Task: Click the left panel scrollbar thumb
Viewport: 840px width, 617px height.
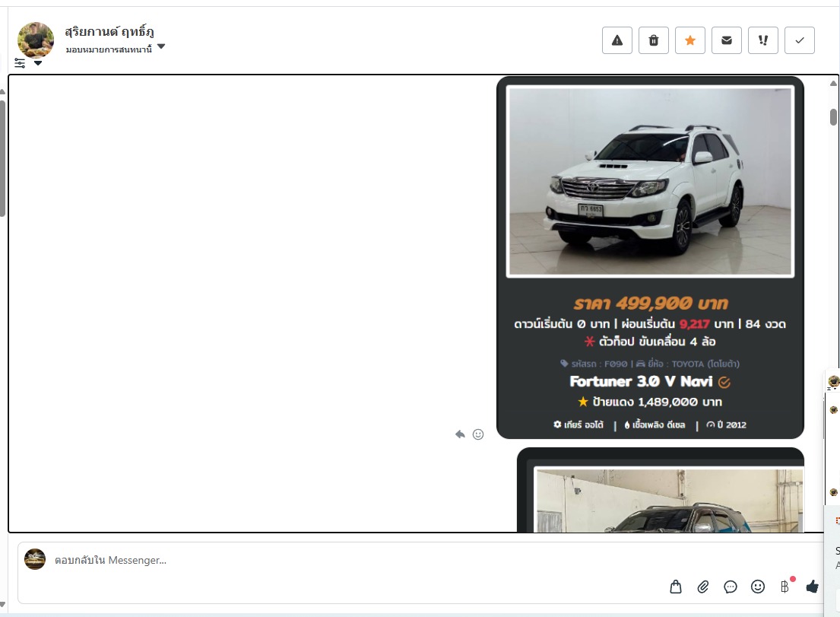Action: click(2, 159)
